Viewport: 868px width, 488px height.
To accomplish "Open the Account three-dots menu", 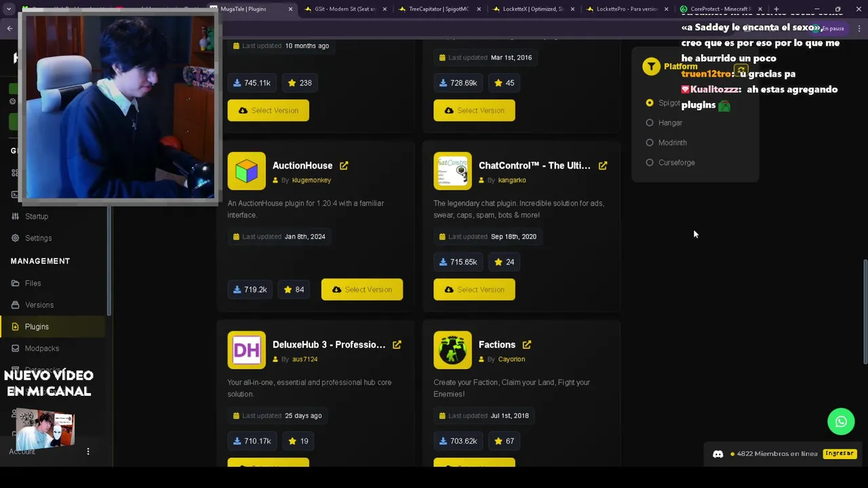I will click(x=87, y=451).
